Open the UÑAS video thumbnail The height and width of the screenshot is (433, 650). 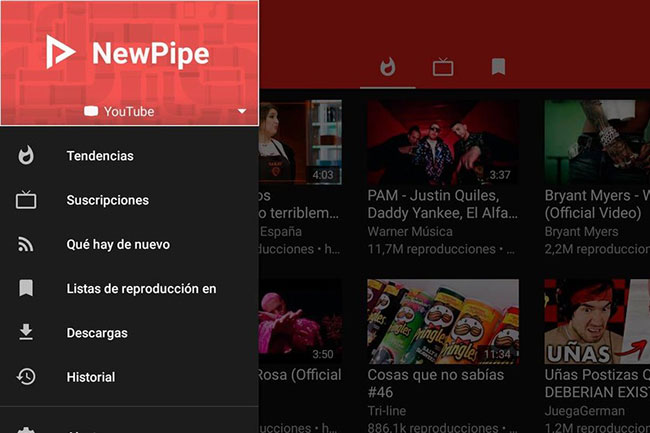597,322
